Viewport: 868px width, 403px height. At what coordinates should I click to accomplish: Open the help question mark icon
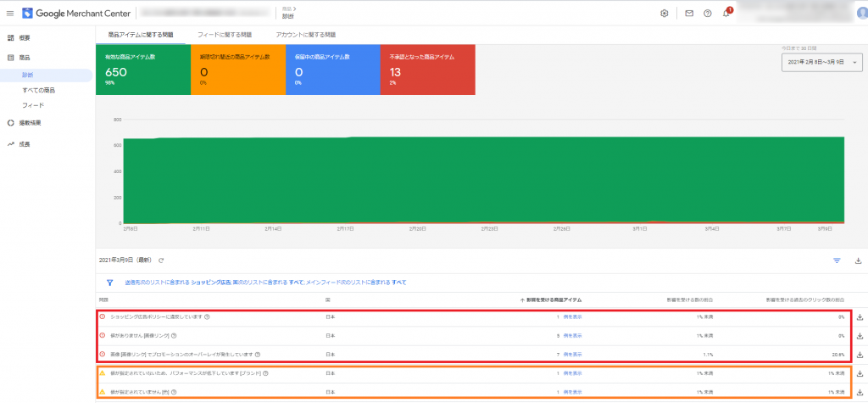tap(708, 14)
